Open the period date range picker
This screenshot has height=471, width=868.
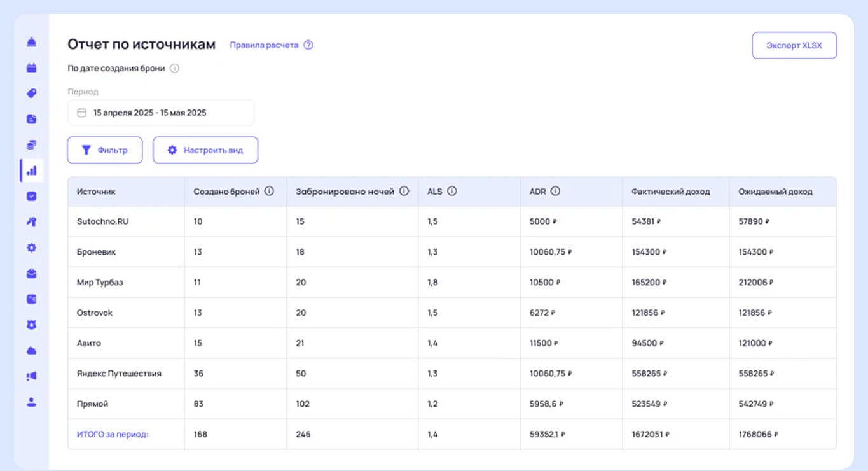coord(161,113)
